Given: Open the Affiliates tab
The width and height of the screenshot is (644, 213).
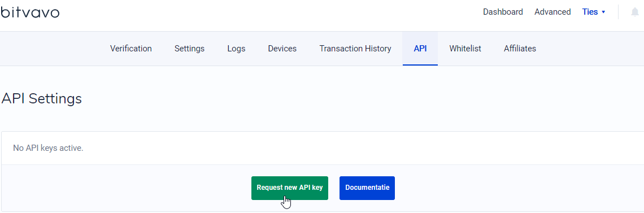Looking at the screenshot, I should tap(520, 49).
